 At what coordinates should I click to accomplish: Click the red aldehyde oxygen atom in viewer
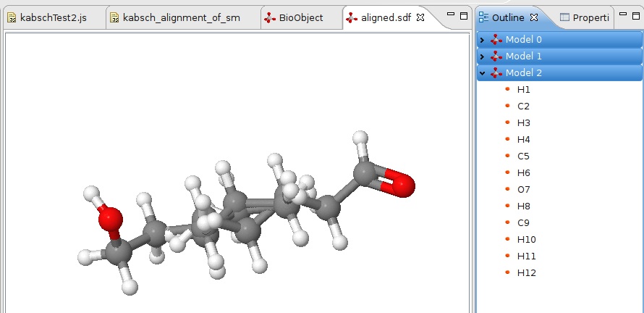pos(402,185)
